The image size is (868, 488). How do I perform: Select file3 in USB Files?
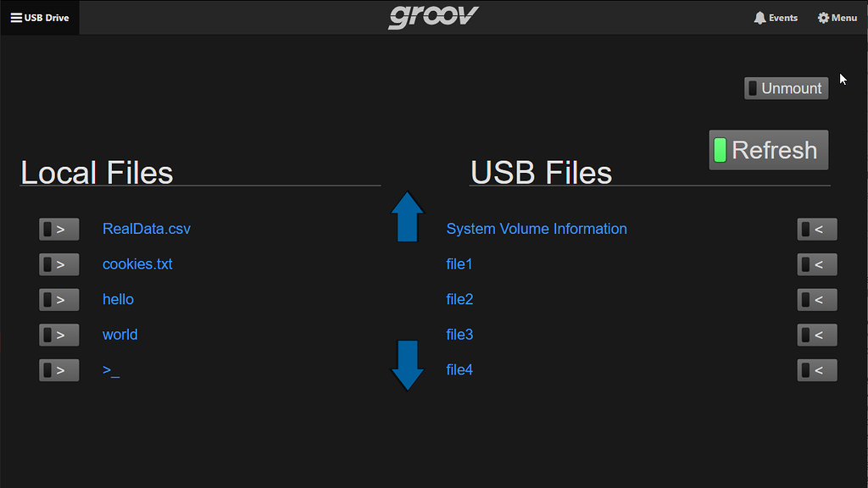pyautogui.click(x=459, y=335)
